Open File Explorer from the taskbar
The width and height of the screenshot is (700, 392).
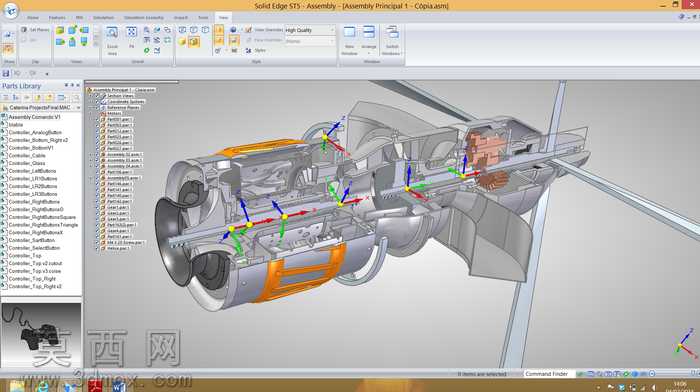[17, 386]
